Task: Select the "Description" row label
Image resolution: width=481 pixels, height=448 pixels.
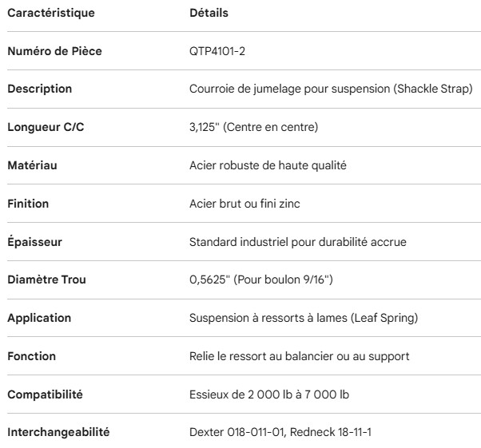Action: point(39,89)
